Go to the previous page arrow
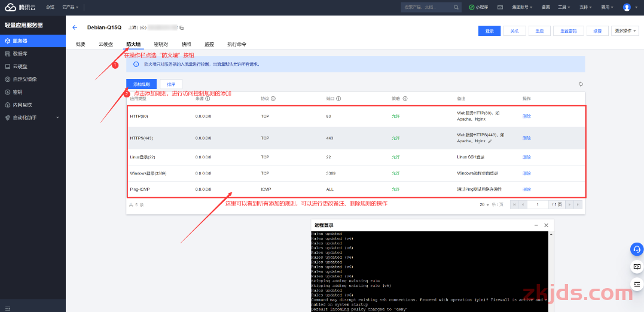 pyautogui.click(x=523, y=204)
